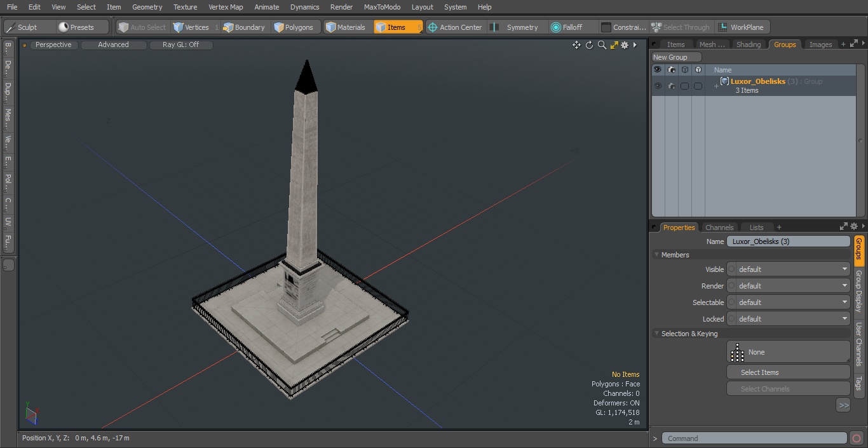Select the Luxor_Obelisks group row
868x448 pixels.
click(754, 86)
